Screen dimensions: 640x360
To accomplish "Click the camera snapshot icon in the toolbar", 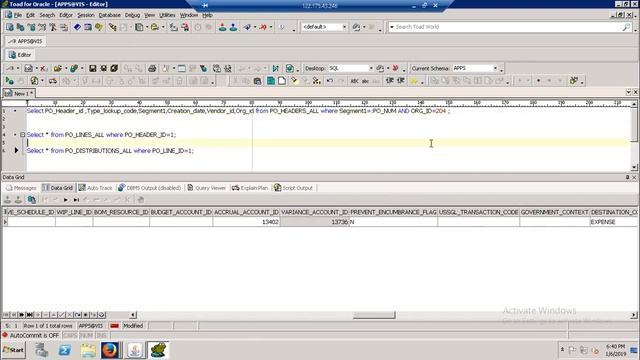I will [x=257, y=81].
